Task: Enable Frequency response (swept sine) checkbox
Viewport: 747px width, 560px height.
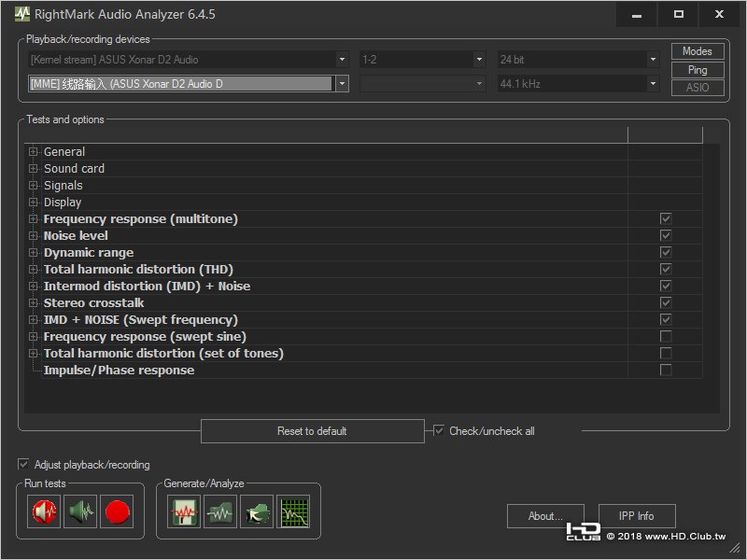Action: click(x=666, y=336)
